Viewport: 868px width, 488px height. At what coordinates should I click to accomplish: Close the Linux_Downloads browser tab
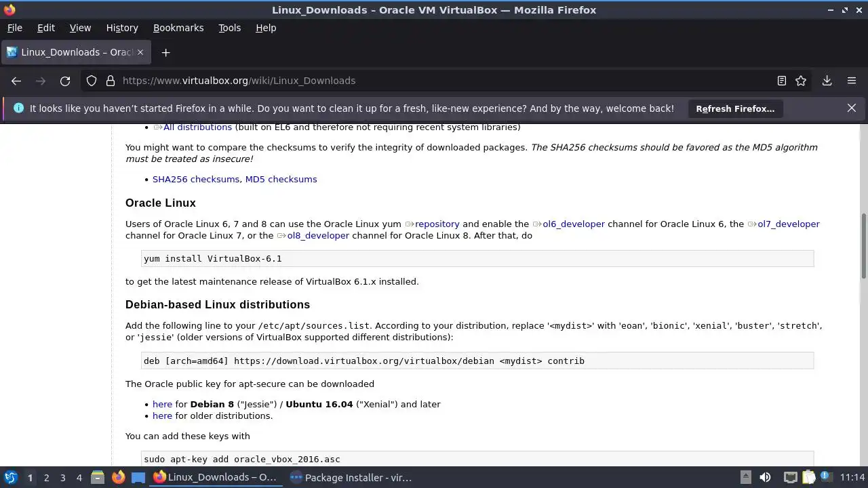(x=141, y=52)
